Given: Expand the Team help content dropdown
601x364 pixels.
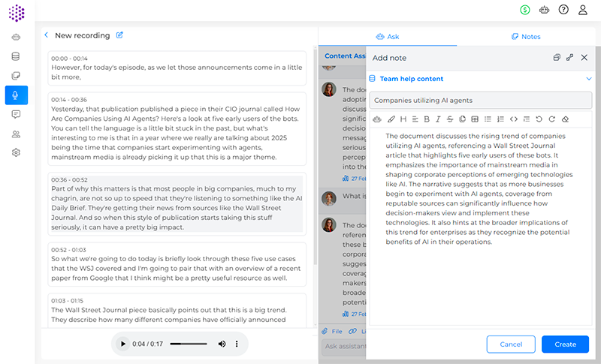Looking at the screenshot, I should point(588,79).
